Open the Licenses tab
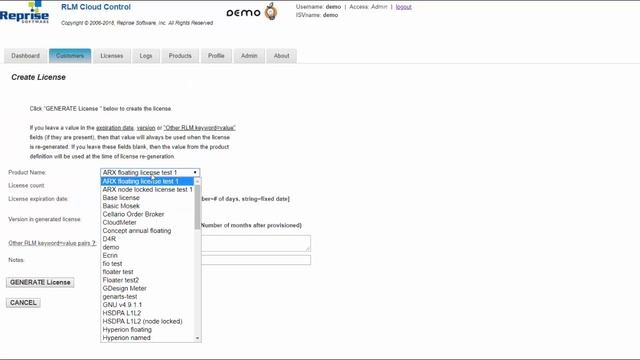The height and width of the screenshot is (360, 640). pos(112,56)
